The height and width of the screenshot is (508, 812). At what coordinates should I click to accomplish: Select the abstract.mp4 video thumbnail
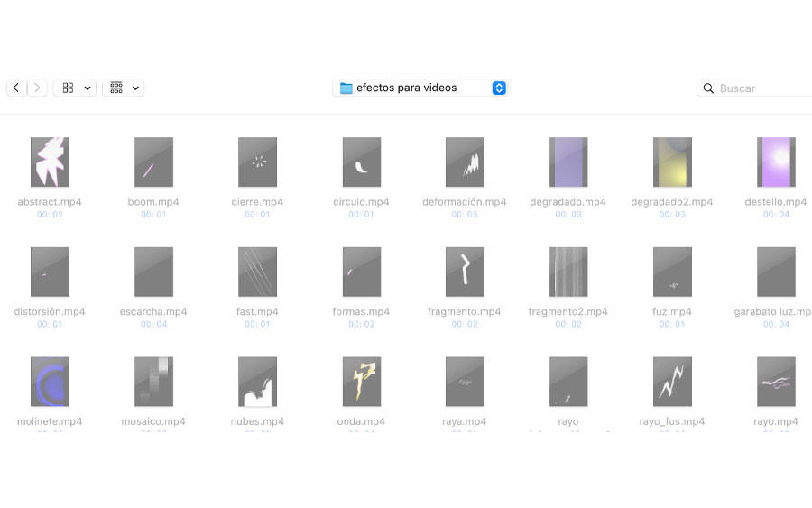(x=50, y=162)
